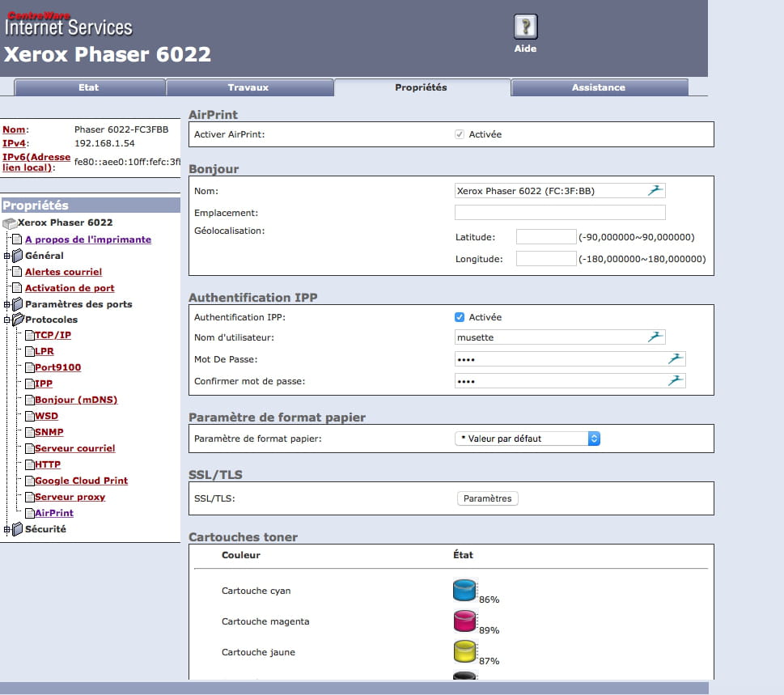The height and width of the screenshot is (695, 784).
Task: Open the Serveur courriel link
Action: (x=75, y=448)
